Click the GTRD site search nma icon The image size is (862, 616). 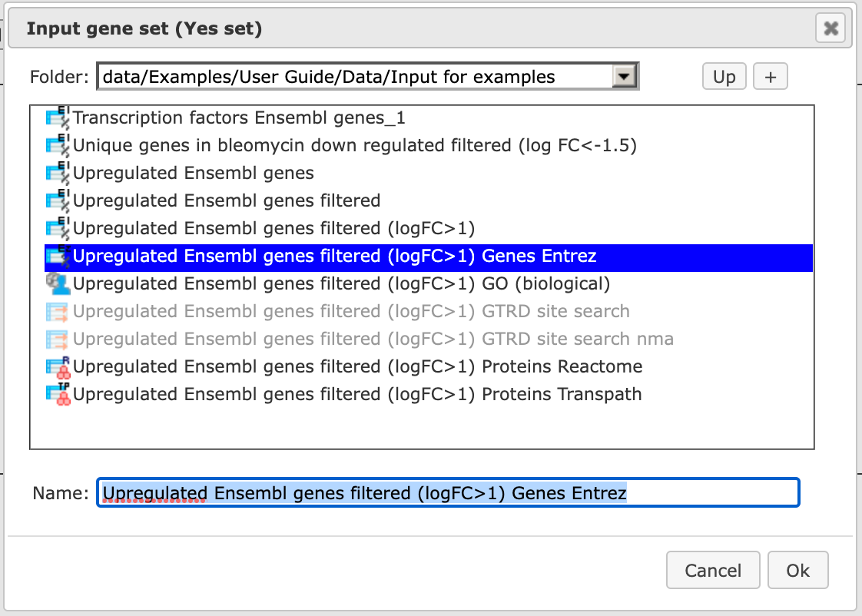57,339
